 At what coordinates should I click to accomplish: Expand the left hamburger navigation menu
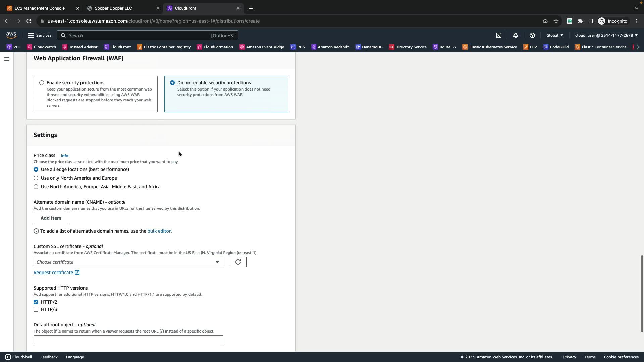click(7, 59)
